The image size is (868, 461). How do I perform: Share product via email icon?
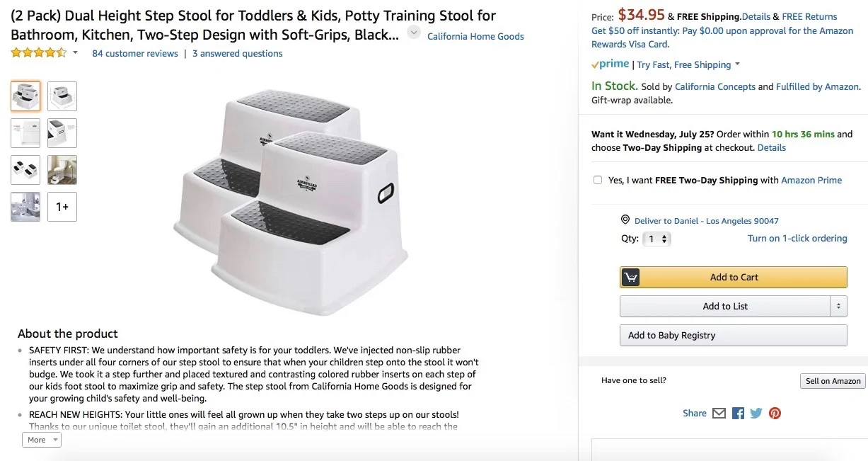click(719, 413)
